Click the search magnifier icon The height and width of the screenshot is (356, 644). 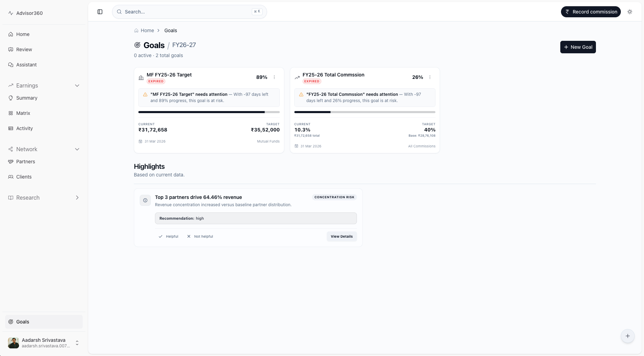click(119, 12)
